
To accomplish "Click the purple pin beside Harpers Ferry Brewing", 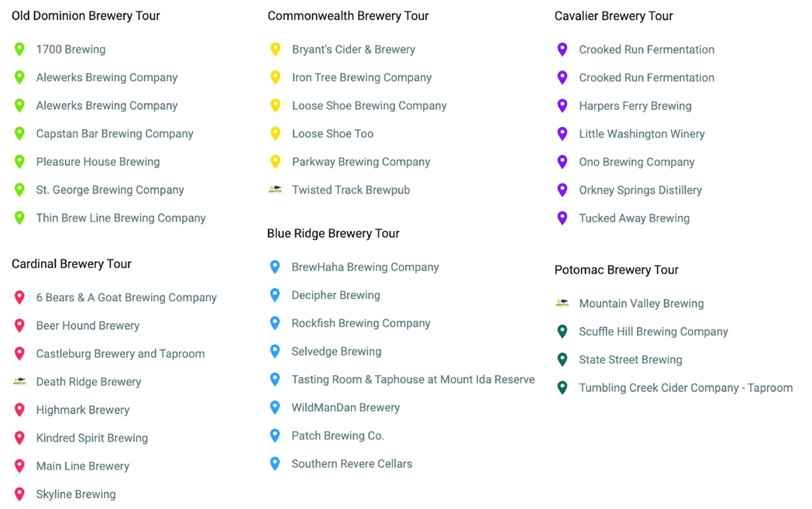I will click(x=562, y=105).
